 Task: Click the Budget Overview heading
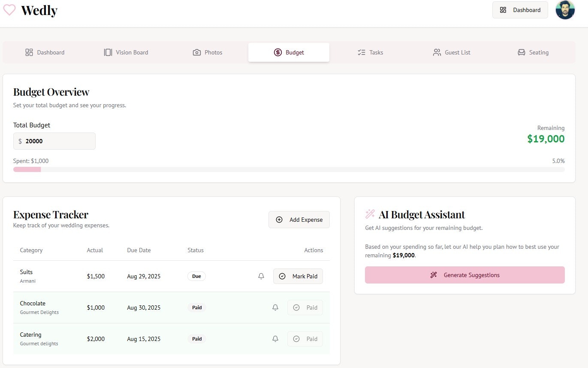click(51, 92)
